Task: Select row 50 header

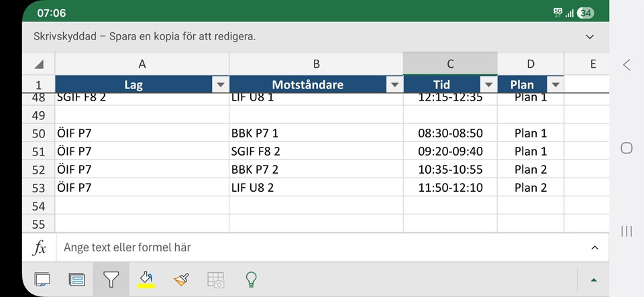Action: (x=39, y=133)
